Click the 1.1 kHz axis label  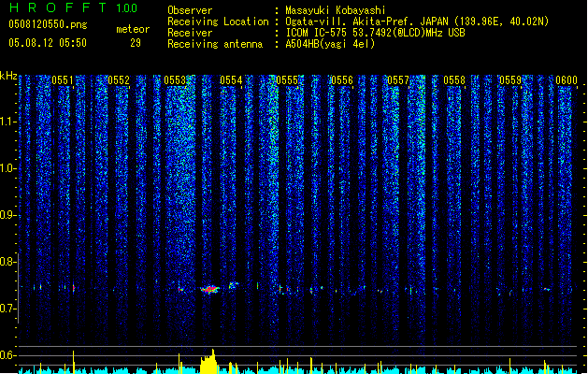click(x=8, y=122)
